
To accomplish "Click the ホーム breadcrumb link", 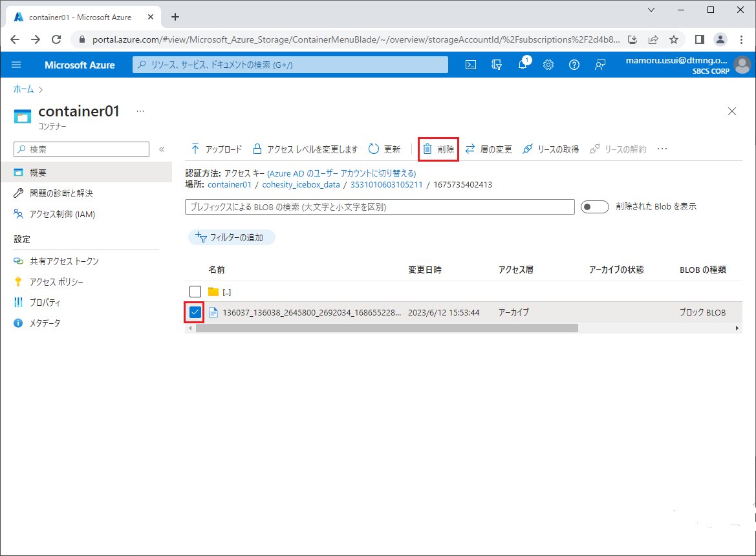I will 24,89.
